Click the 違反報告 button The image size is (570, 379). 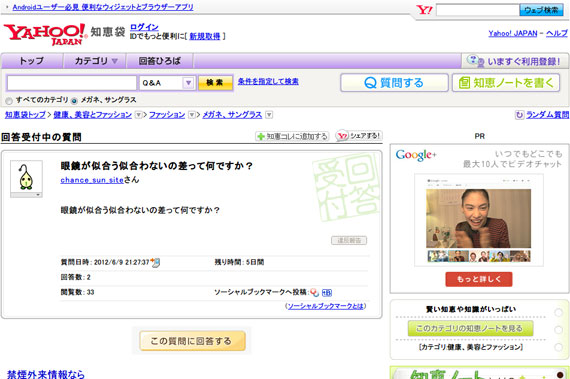point(349,240)
